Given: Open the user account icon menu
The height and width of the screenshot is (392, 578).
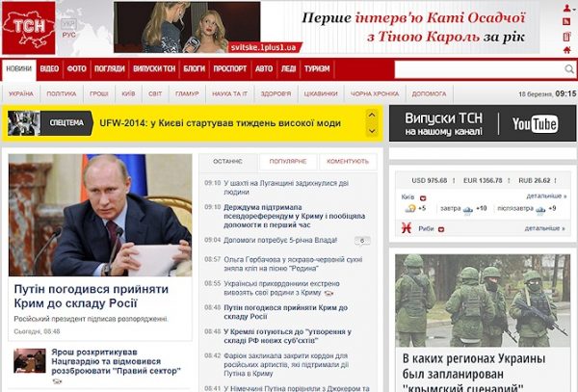Looking at the screenshot, I should coord(567,8).
